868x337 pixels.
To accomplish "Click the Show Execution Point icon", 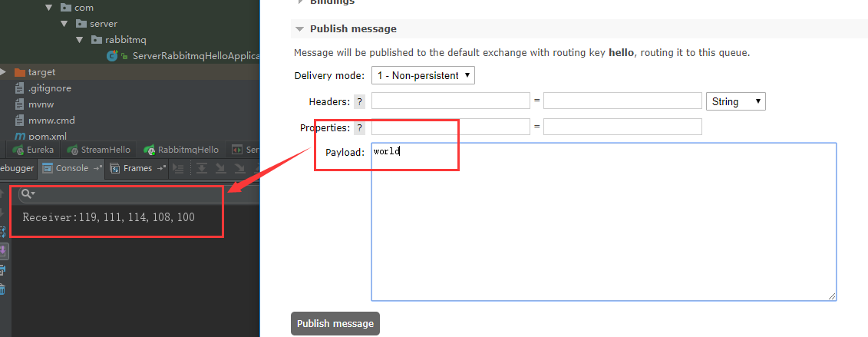I will click(x=179, y=168).
